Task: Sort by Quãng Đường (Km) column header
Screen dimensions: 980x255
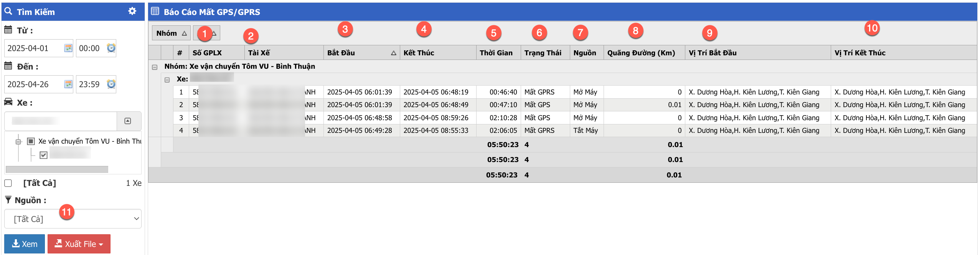Action: click(x=644, y=53)
